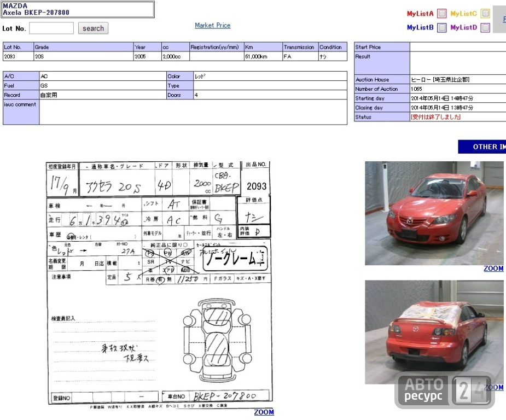Tick the MyListB checkbox

pos(442,27)
